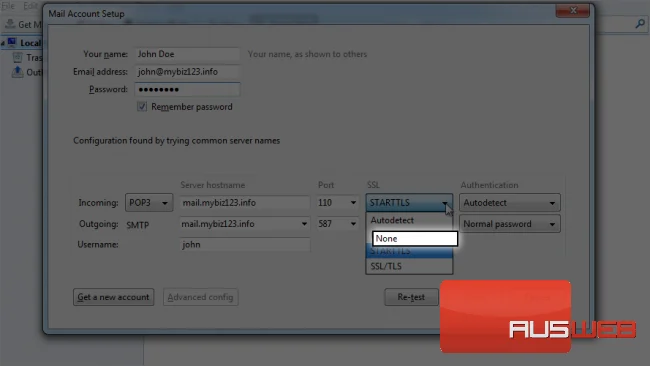Click the search magnifier icon in main window
This screenshot has height=366, width=650.
point(640,24)
